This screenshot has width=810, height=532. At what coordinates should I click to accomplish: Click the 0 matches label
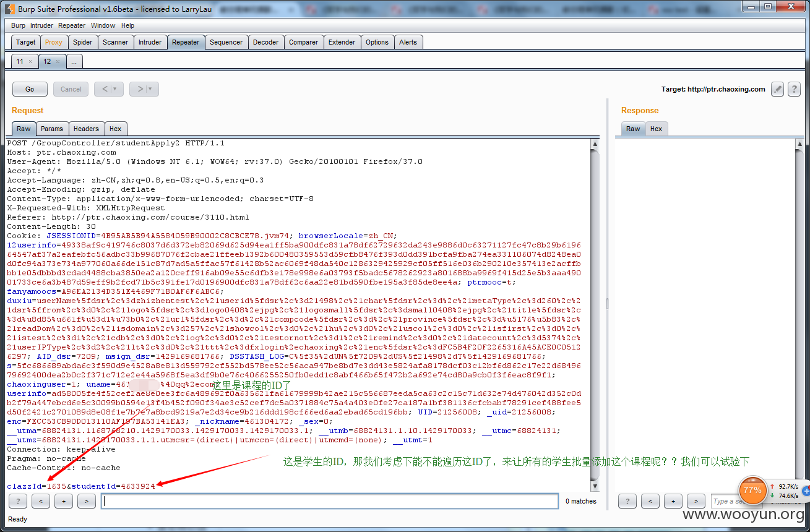point(581,501)
